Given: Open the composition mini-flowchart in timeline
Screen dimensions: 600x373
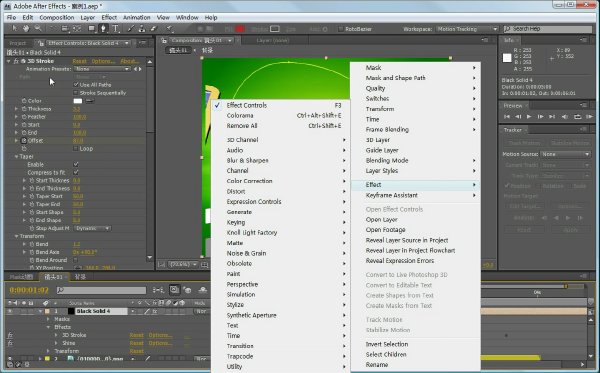Looking at the screenshot, I should point(158,290).
